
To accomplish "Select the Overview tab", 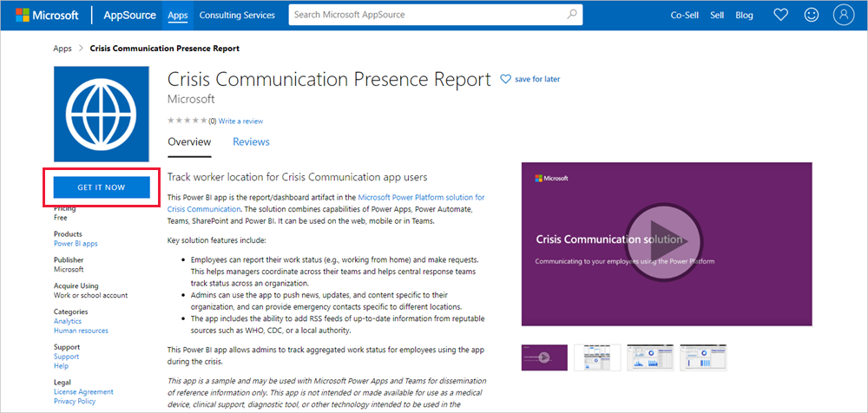I will click(189, 142).
